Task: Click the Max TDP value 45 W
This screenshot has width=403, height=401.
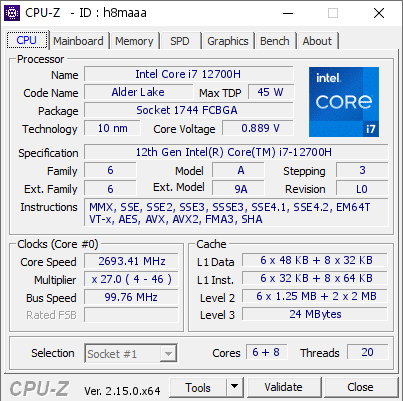Action: [x=271, y=92]
